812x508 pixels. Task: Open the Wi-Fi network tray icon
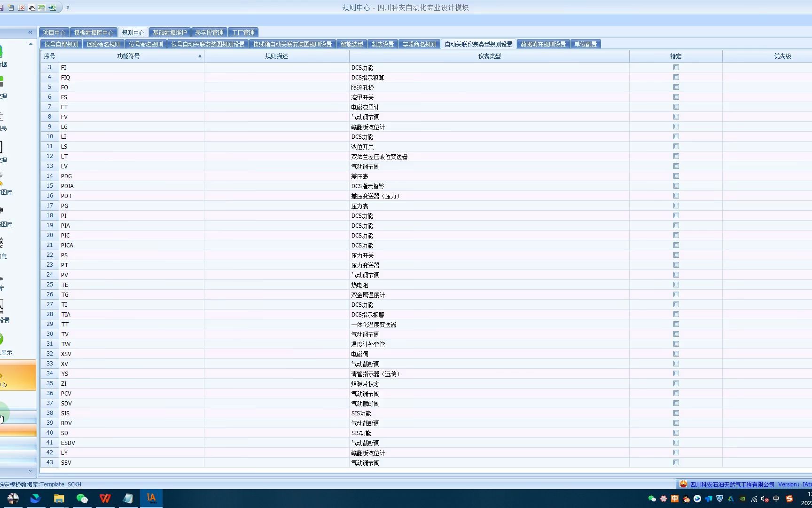pos(754,499)
